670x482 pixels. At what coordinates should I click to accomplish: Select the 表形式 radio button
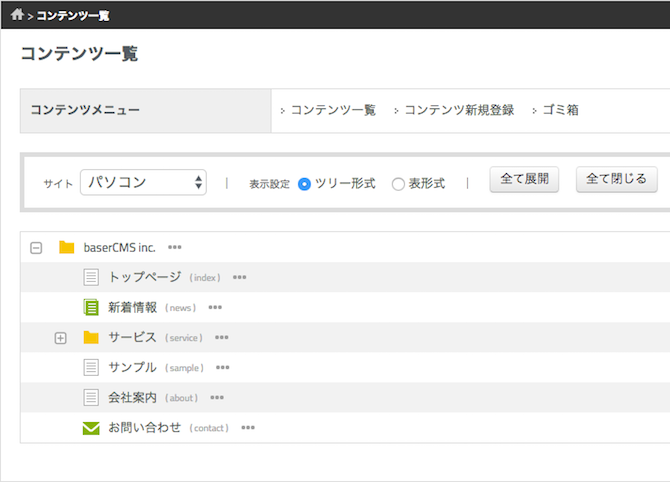(398, 184)
